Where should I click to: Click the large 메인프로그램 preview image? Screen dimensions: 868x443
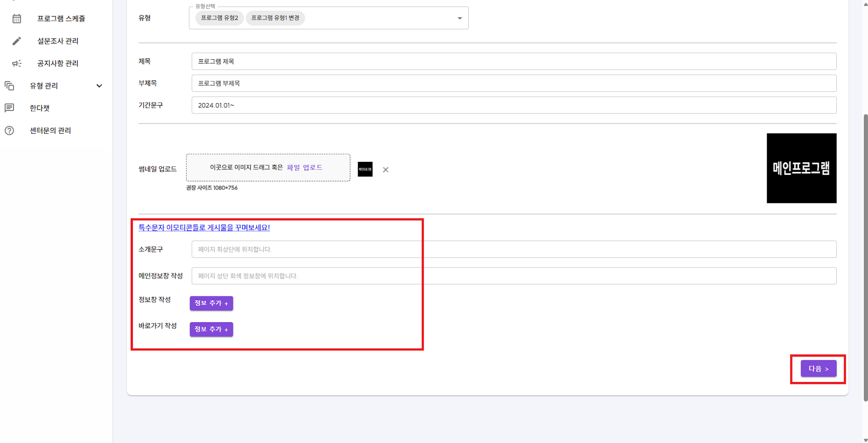click(x=801, y=168)
